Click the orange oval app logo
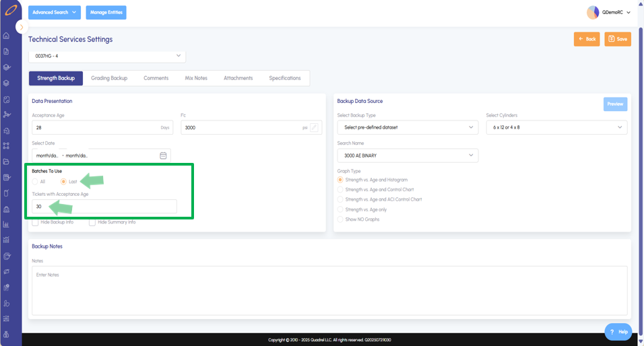644x346 pixels. point(11,10)
